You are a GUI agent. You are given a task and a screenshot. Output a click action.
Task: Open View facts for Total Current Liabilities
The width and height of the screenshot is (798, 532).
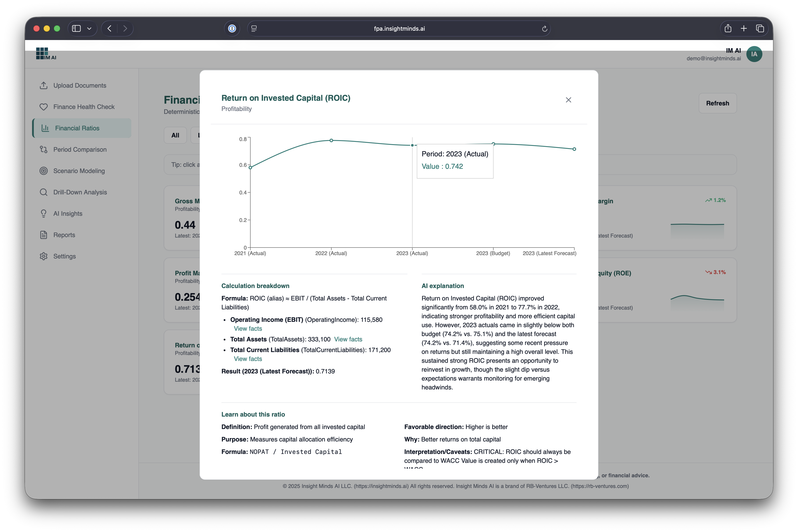click(248, 359)
